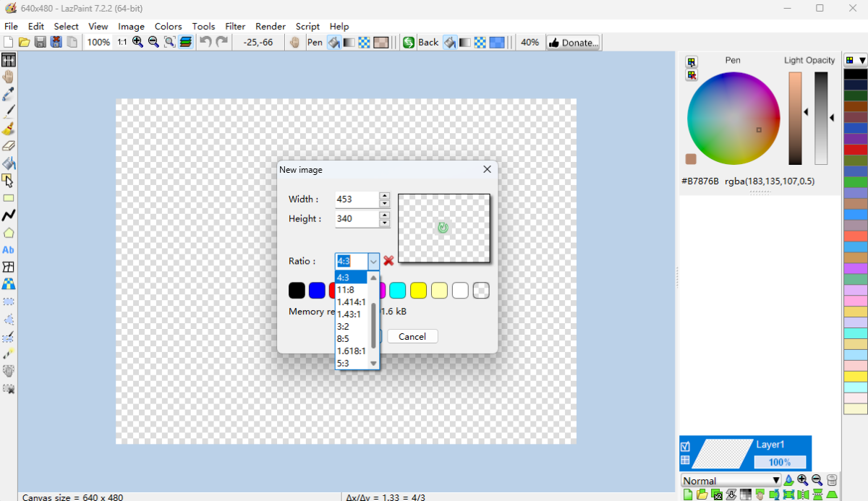Click Cancel in the New image dialog
Viewport: 868px width, 501px height.
click(x=412, y=336)
